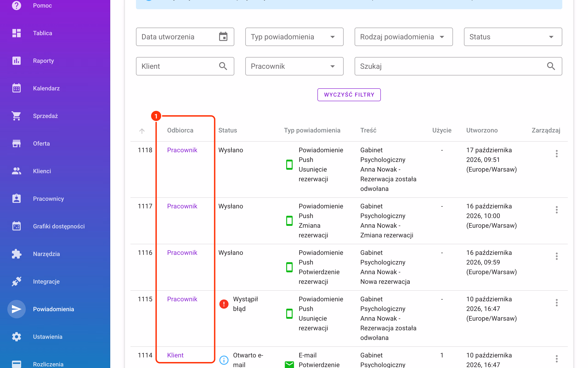Click error status icon in row 1115

click(x=224, y=304)
